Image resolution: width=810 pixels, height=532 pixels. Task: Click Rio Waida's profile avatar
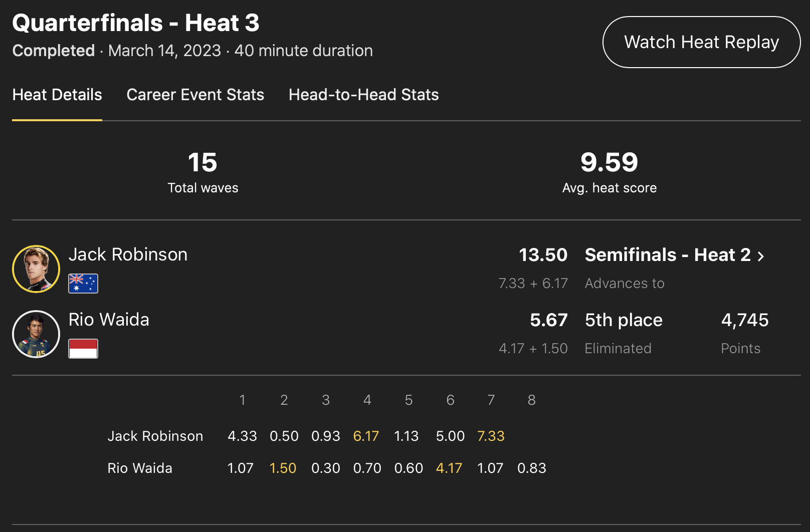tap(36, 334)
